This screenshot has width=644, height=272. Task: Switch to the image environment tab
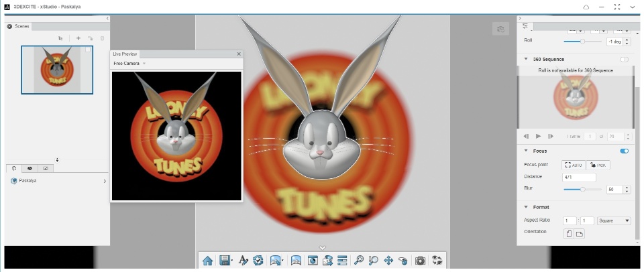point(46,168)
